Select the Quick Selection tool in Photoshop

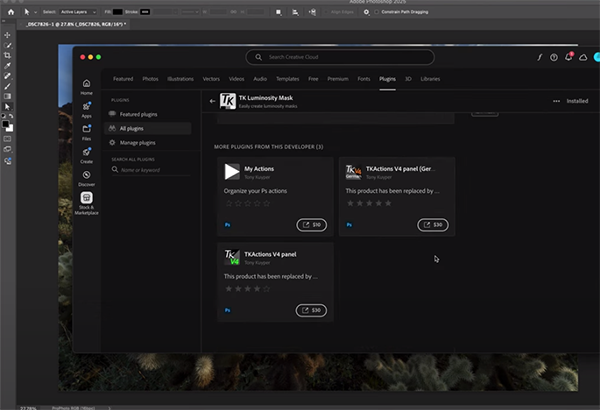[x=7, y=45]
